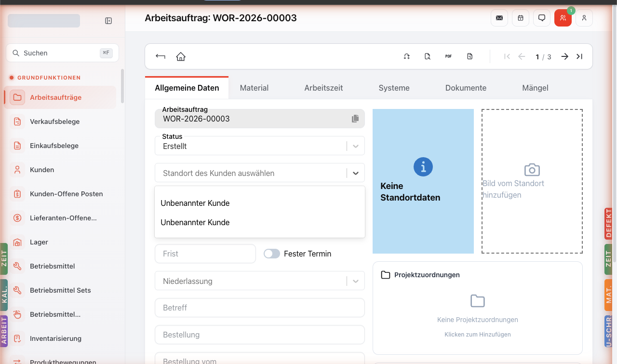617x364 pixels.
Task: Open the mail envelope icon in header
Action: tap(499, 18)
